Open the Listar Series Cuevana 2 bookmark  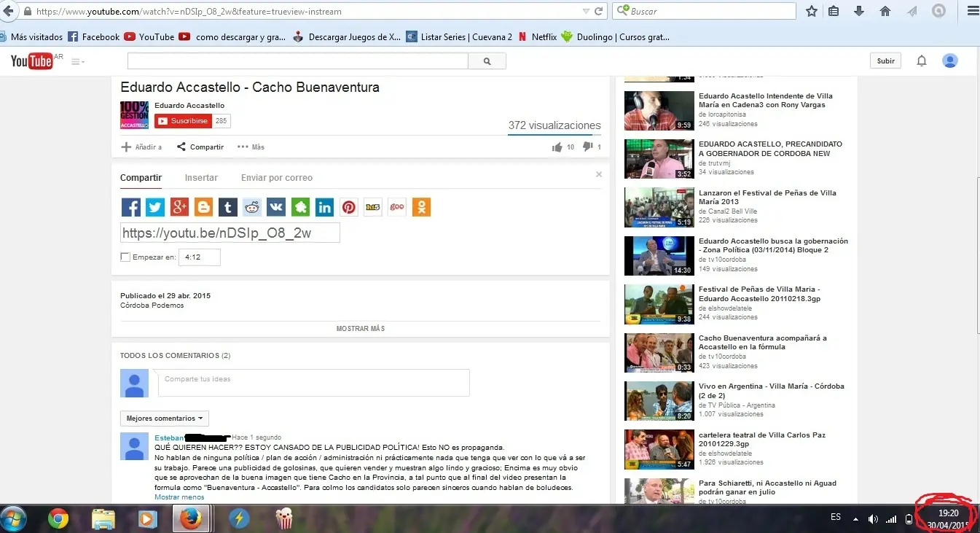460,36
